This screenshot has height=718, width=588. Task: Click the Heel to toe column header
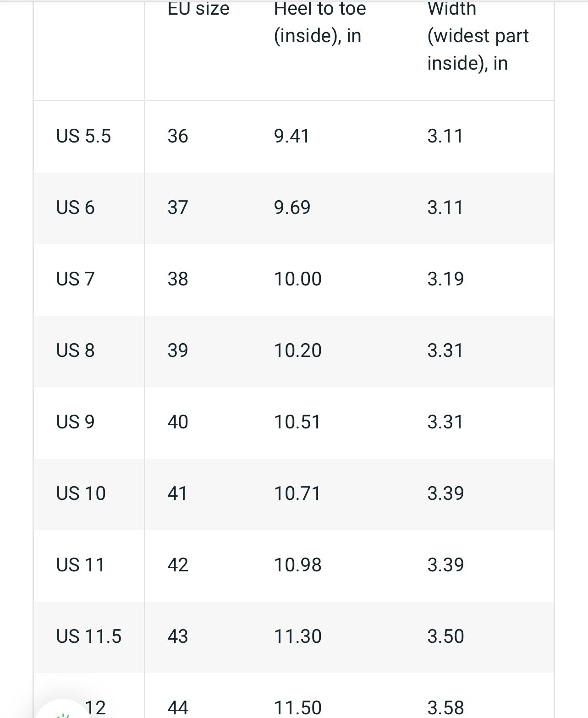320,22
